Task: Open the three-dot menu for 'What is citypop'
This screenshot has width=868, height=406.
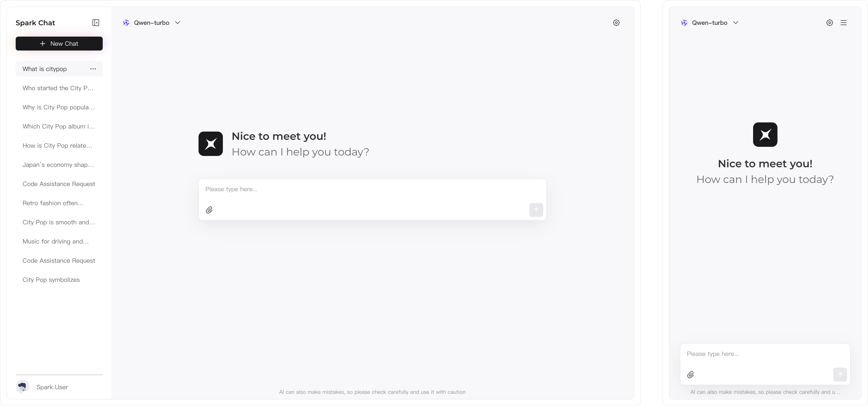Action: [x=93, y=69]
